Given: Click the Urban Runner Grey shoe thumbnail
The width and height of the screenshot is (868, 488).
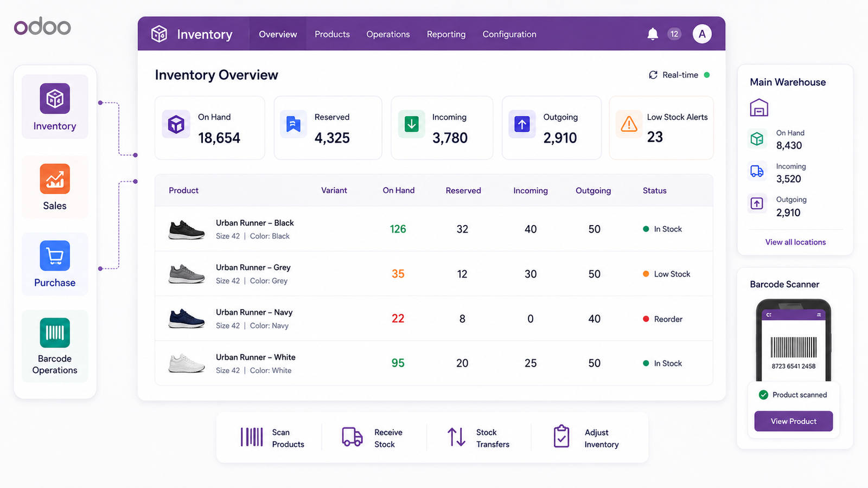Looking at the screenshot, I should tap(186, 274).
